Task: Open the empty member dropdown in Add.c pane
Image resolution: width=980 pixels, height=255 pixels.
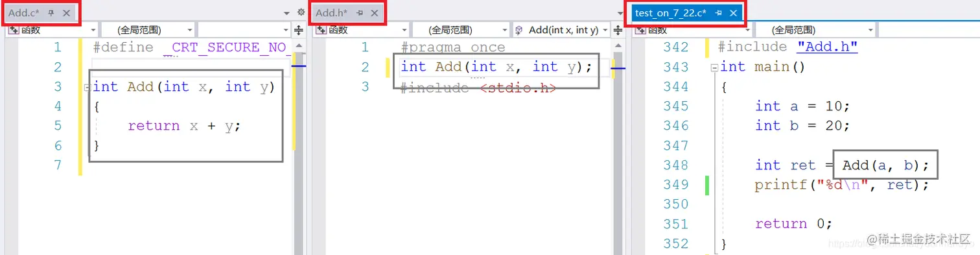Action: tap(244, 30)
